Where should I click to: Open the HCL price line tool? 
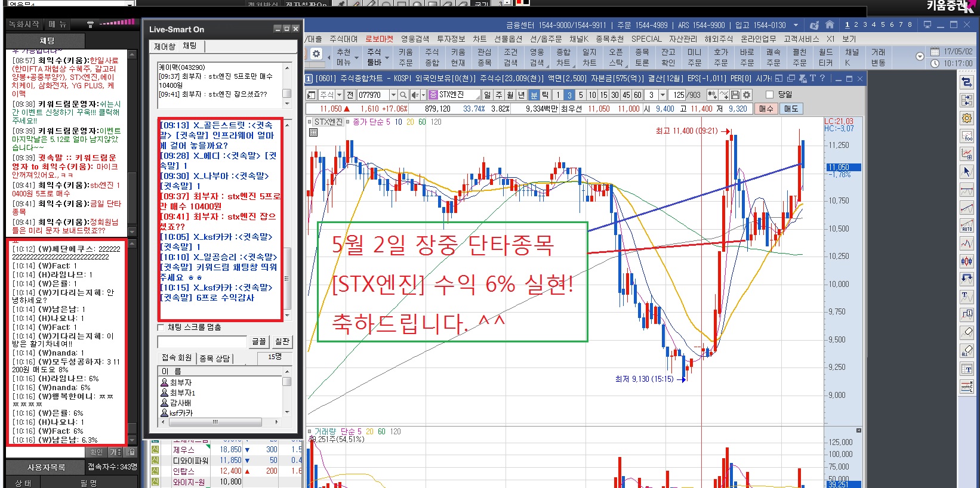967,387
